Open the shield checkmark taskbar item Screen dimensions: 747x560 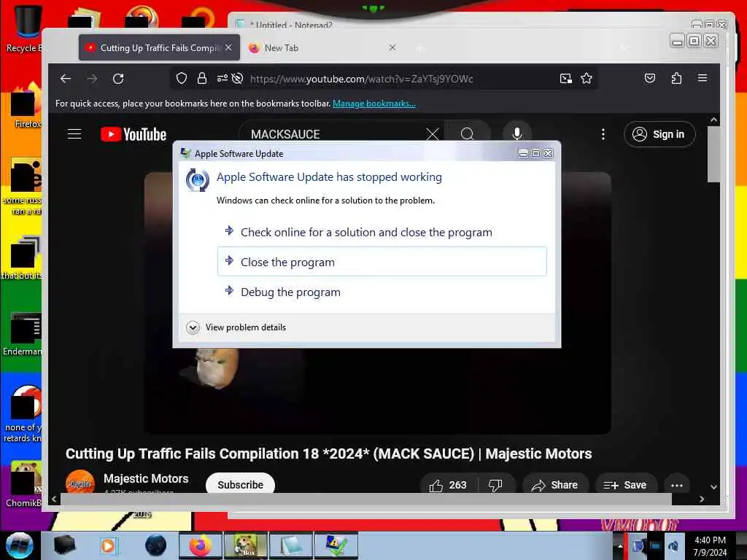336,545
